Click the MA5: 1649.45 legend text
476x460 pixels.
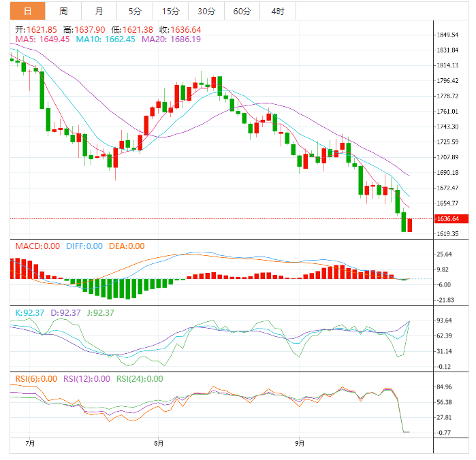(x=42, y=39)
